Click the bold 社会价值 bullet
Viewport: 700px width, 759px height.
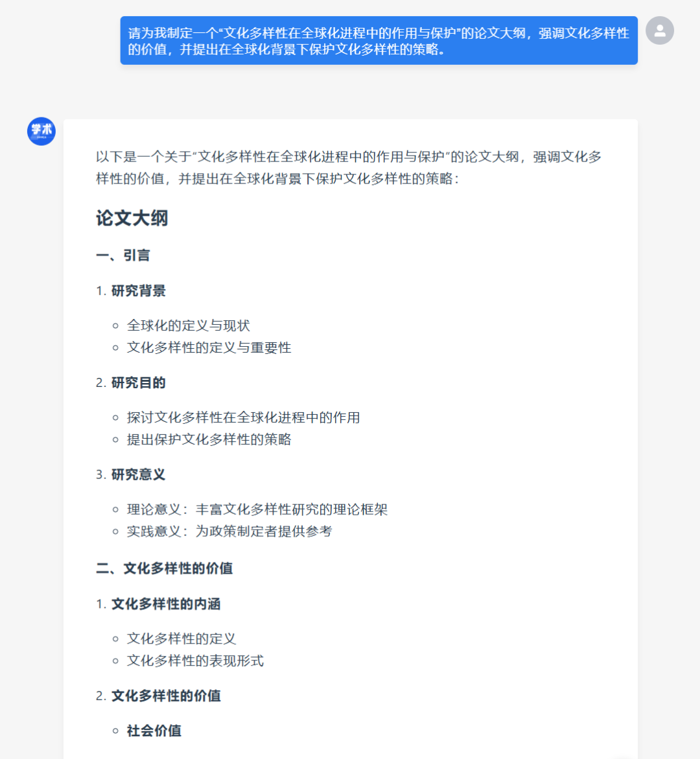point(154,730)
